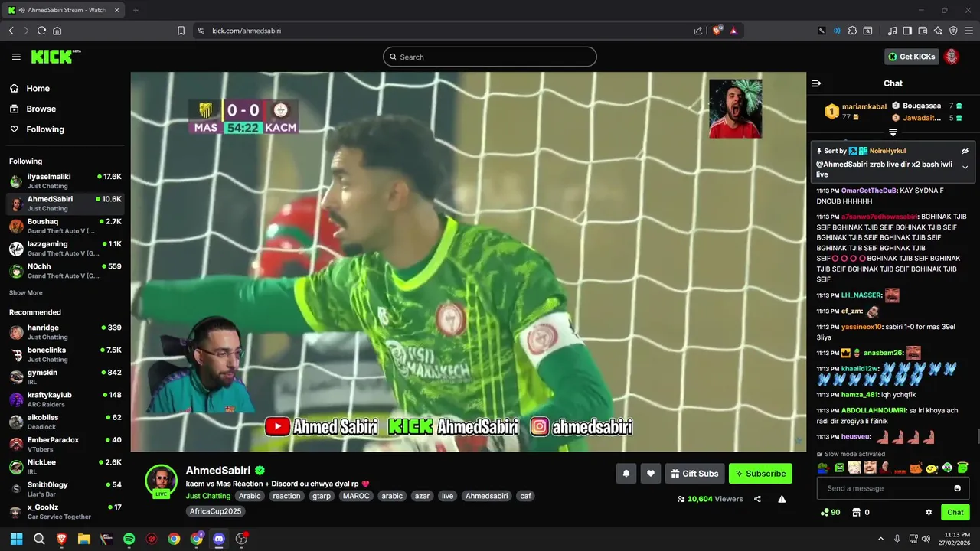980x551 pixels.
Task: Open chat settings gear icon
Action: (x=929, y=513)
